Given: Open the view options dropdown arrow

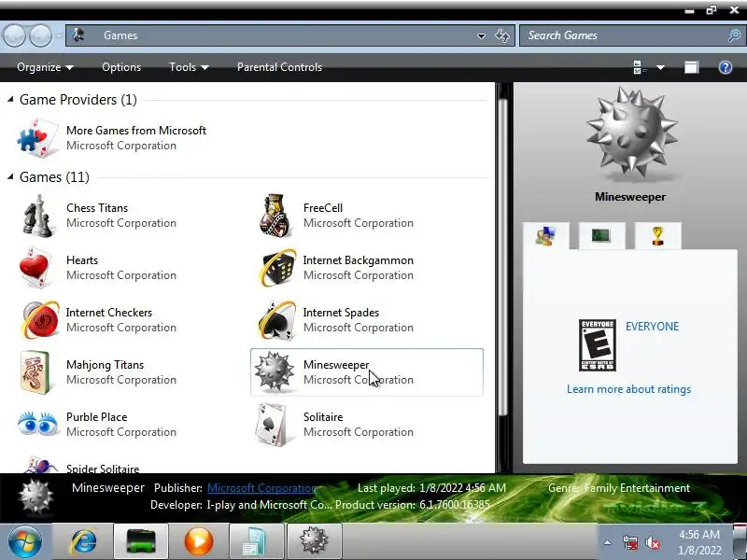Looking at the screenshot, I should tap(660, 67).
